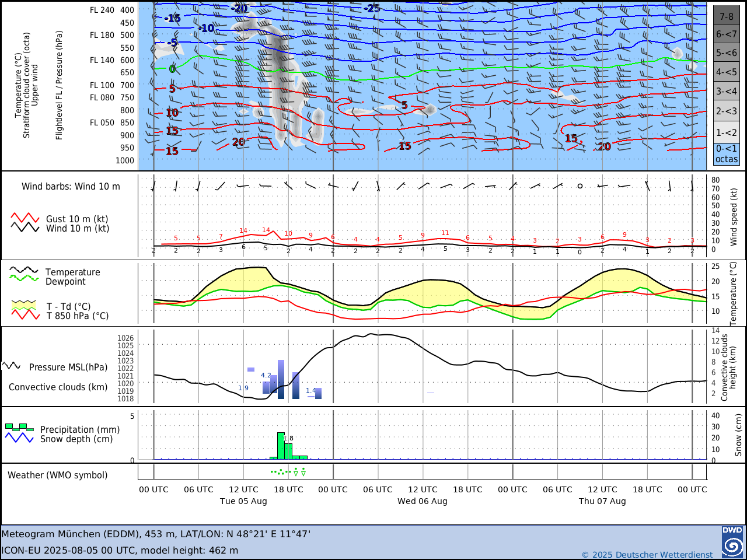Click the tallest green precipitation bar
Screen dimensions: 747x560
click(281, 446)
